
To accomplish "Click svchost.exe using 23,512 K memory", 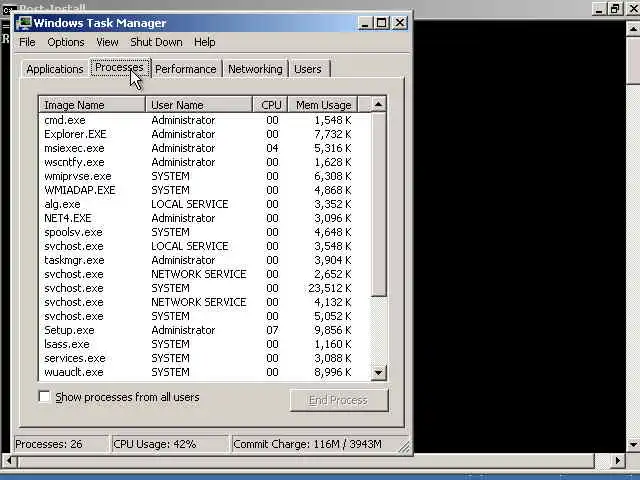I will (x=204, y=288).
